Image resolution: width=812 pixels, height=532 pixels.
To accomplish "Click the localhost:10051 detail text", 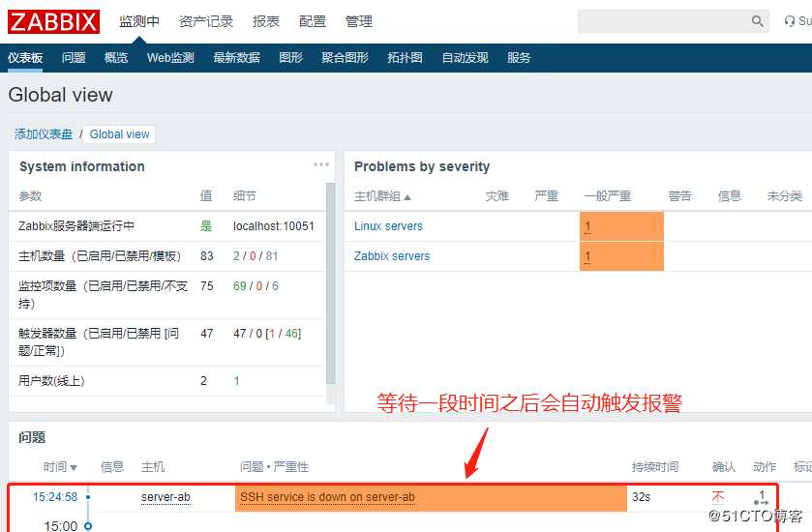I will point(274,226).
